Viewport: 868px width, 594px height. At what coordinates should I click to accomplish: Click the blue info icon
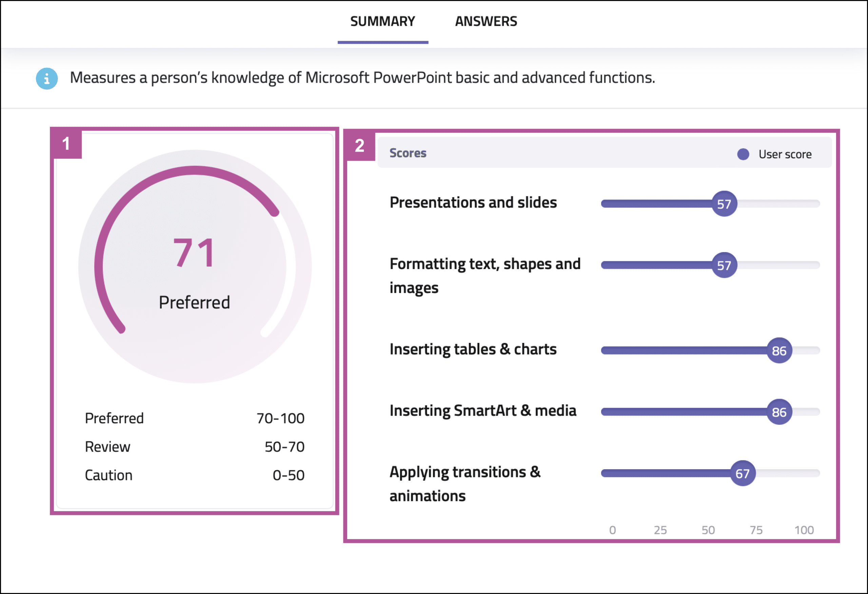coord(47,78)
